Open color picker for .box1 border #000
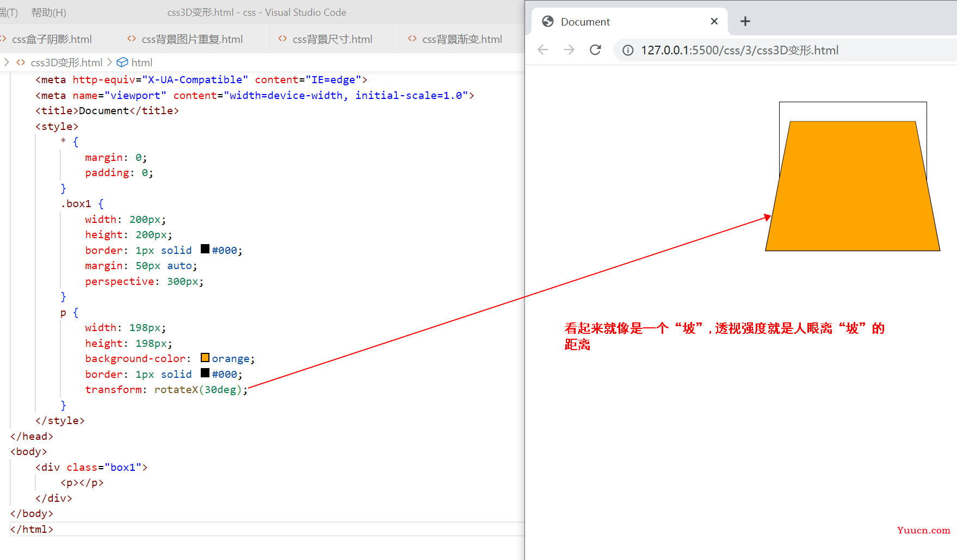 [x=205, y=249]
